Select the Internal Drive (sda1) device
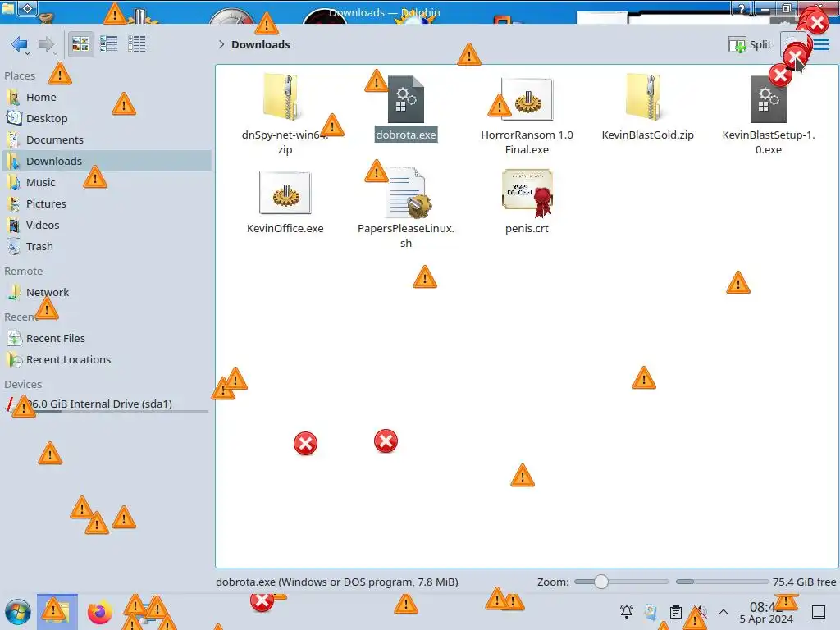This screenshot has height=630, width=840. (x=106, y=404)
